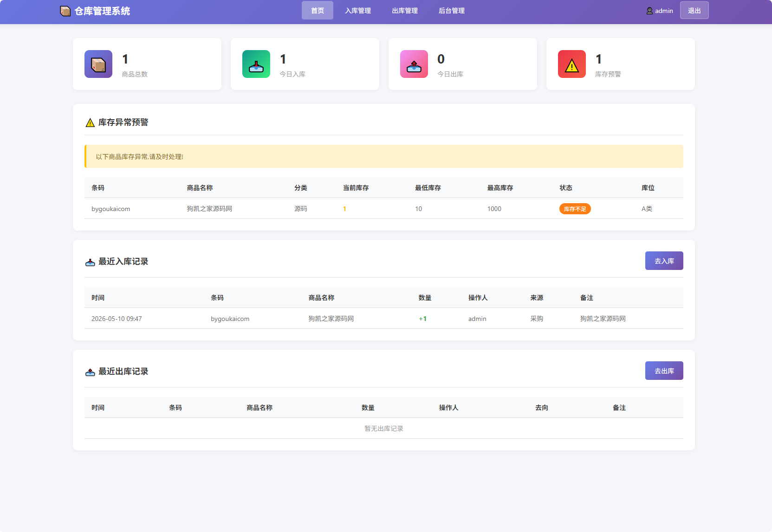Click the 去出库 button
The height and width of the screenshot is (532, 772).
pyautogui.click(x=664, y=371)
